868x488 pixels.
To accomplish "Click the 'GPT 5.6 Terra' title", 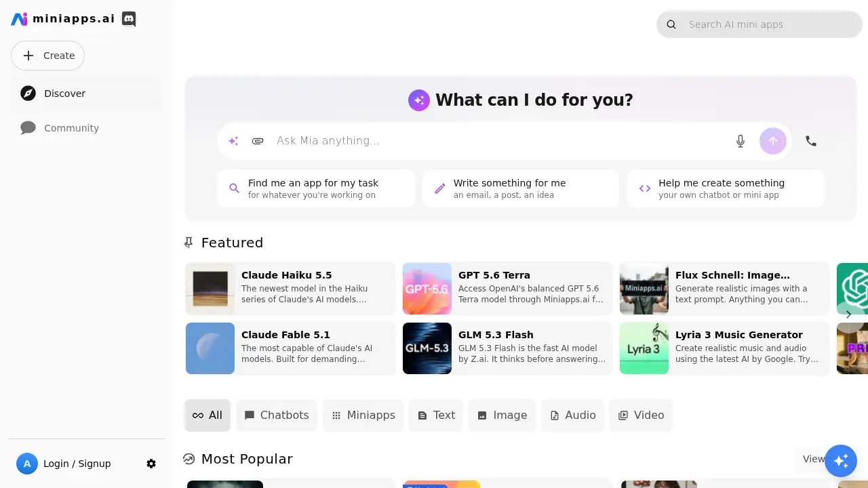I will [x=494, y=275].
